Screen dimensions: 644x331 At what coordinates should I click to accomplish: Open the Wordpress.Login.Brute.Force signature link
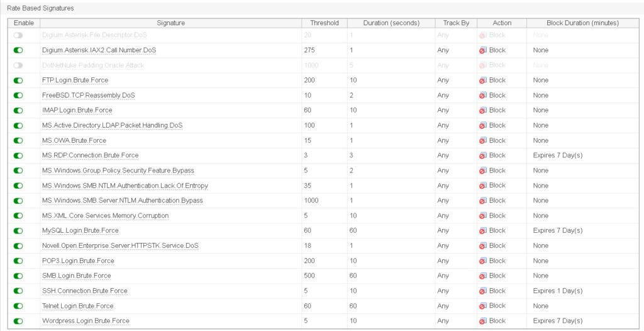tap(86, 321)
